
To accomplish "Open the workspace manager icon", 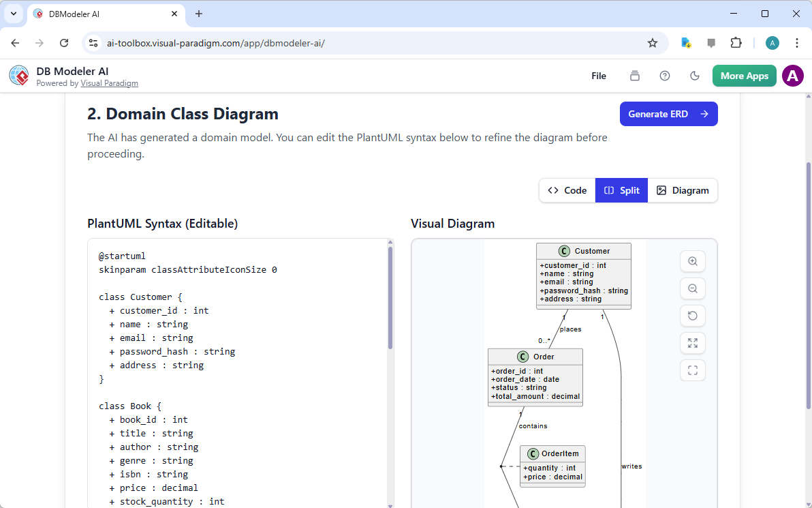I will [x=634, y=76].
